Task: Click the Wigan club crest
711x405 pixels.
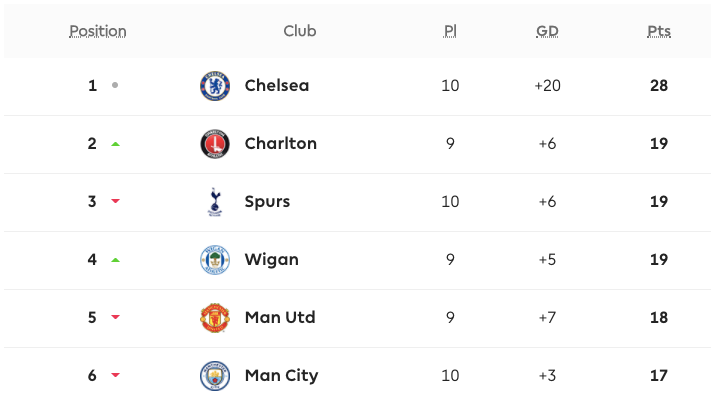Action: point(215,260)
